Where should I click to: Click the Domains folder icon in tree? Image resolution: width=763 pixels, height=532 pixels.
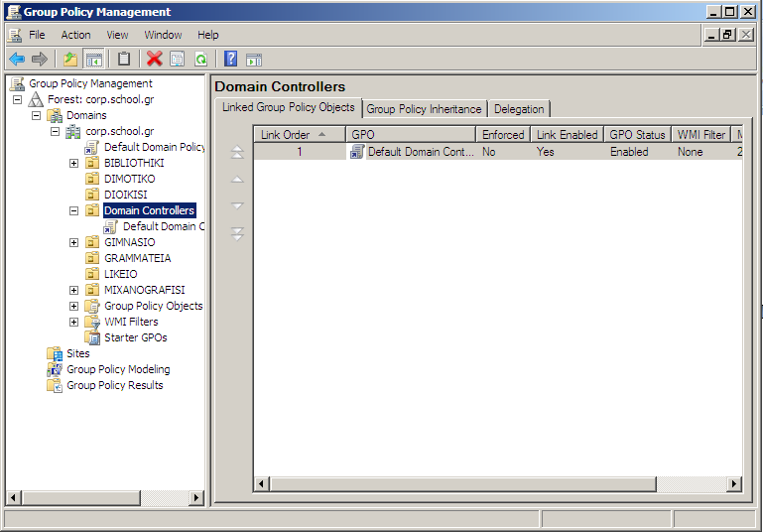(x=55, y=116)
